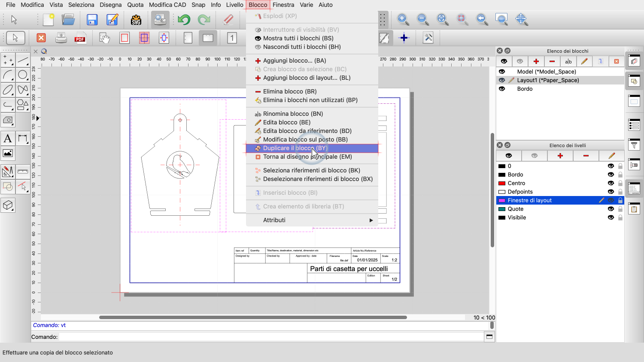Open the Livello menu
644x362 pixels.
tap(234, 5)
